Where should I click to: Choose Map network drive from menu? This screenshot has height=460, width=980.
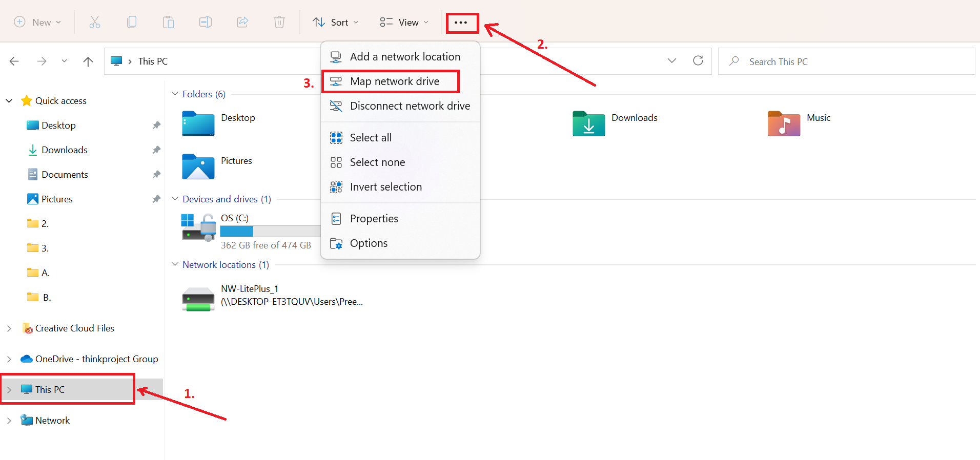[394, 81]
